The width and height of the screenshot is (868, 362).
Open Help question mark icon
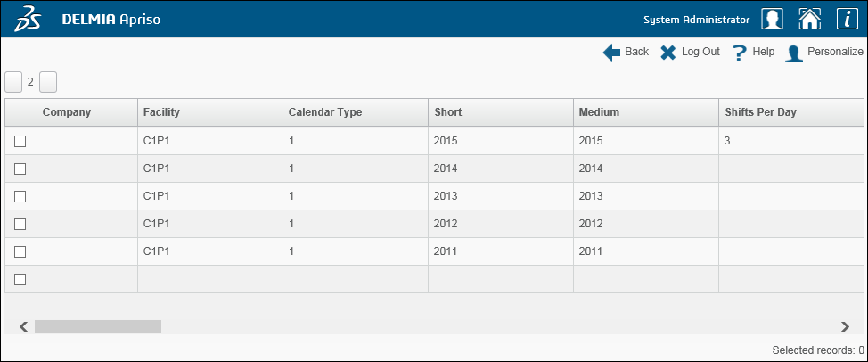tap(740, 53)
